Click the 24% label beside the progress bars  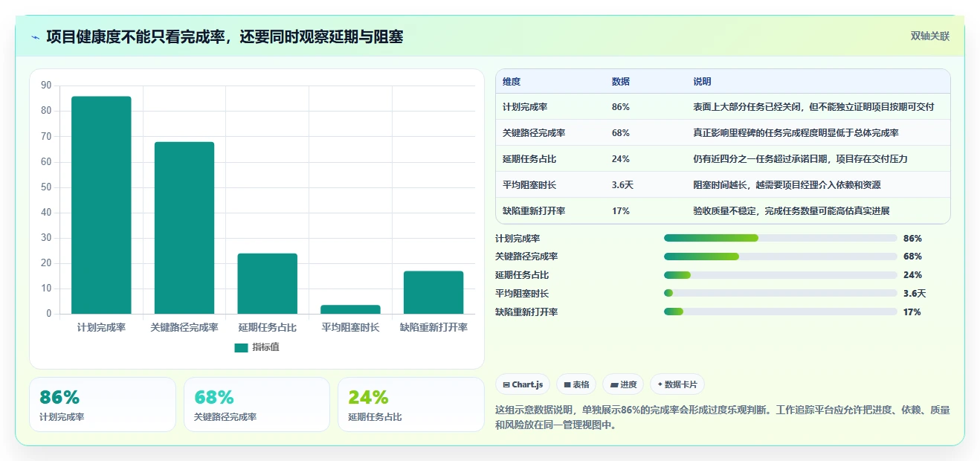(x=912, y=275)
